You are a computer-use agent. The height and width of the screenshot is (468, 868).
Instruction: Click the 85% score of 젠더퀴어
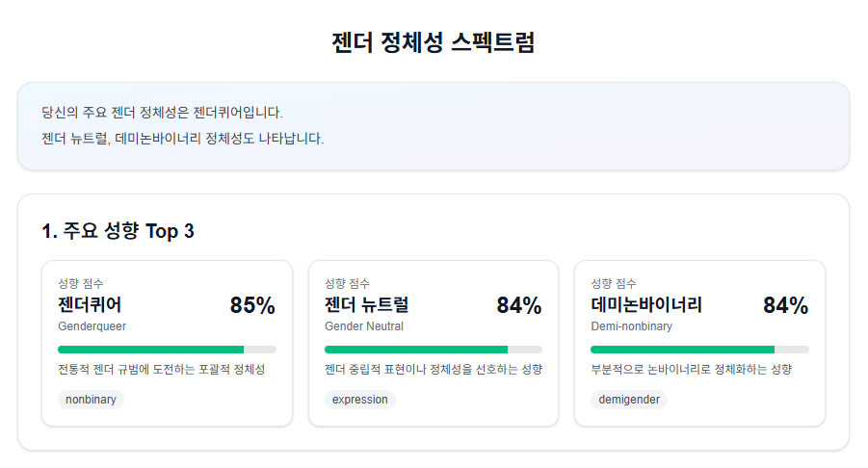pyautogui.click(x=252, y=306)
